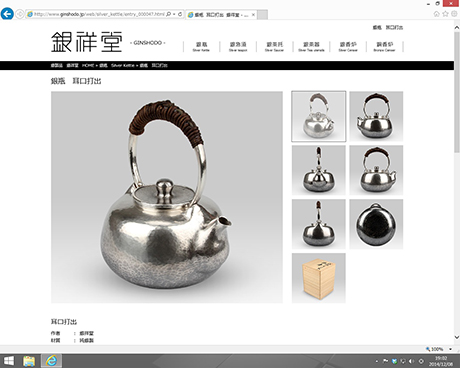Open the Silver Kettle navigation menu item
The image size is (460, 368).
coord(201,47)
